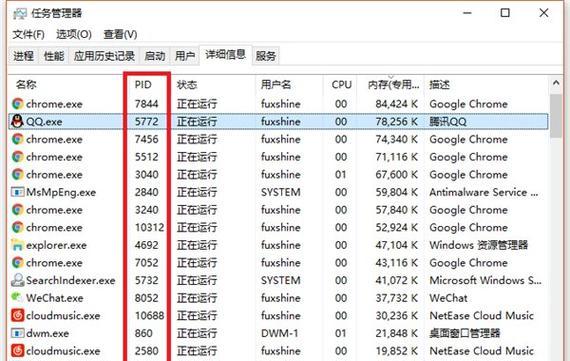Click memory value 59,804 K
Image resolution: width=570 pixels, height=361 pixels.
(396, 192)
